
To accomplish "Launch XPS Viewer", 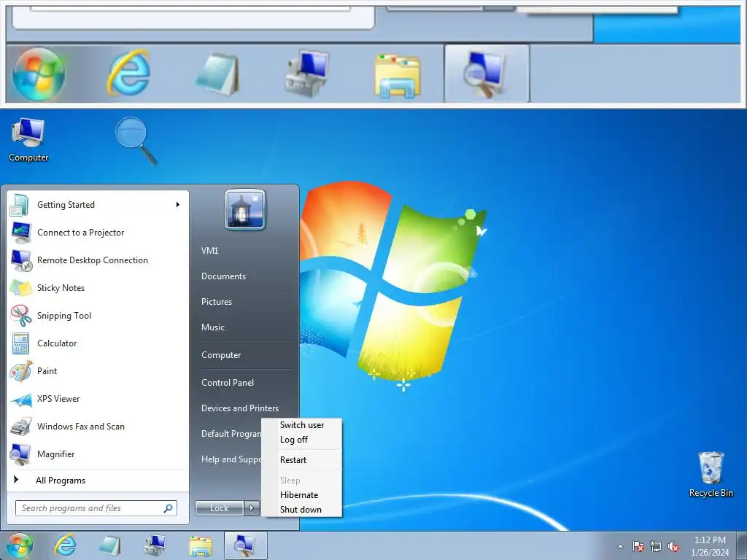I will pos(98,399).
